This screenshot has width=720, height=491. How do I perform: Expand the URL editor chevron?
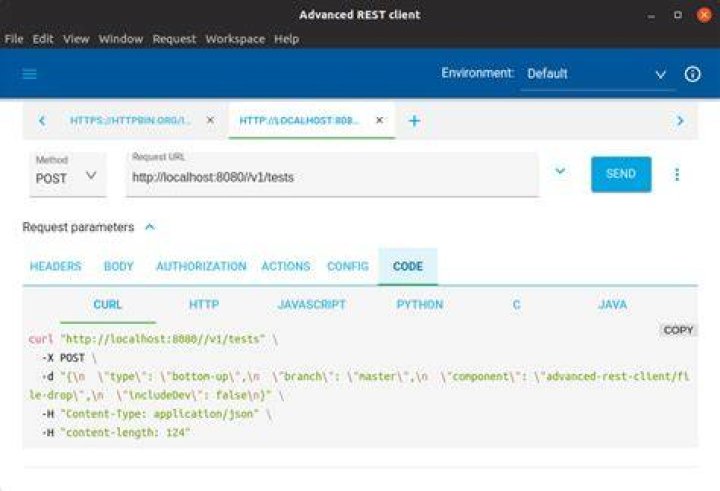point(560,171)
